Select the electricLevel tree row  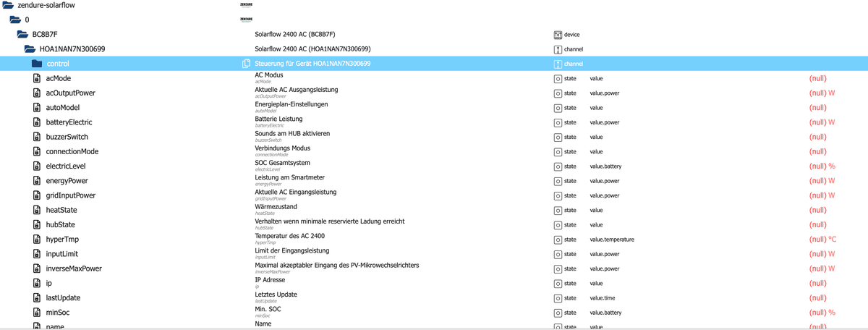coord(434,166)
